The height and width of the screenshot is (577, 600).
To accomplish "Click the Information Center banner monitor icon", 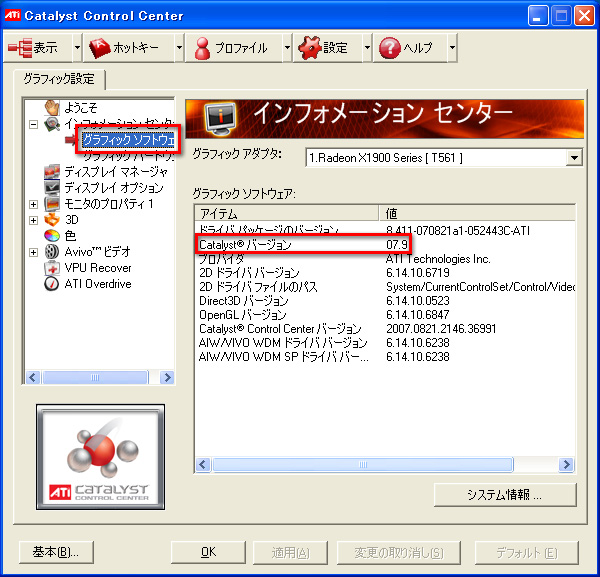I will 220,119.
